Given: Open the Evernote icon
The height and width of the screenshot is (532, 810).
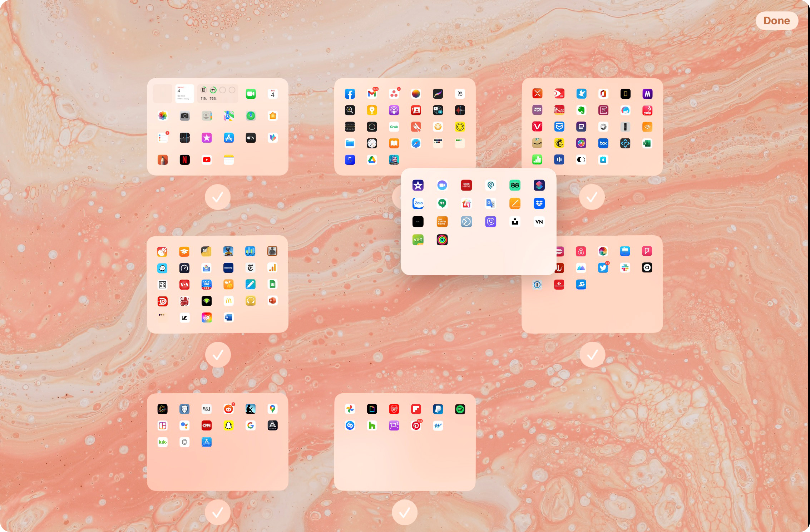Looking at the screenshot, I should pos(581,110).
